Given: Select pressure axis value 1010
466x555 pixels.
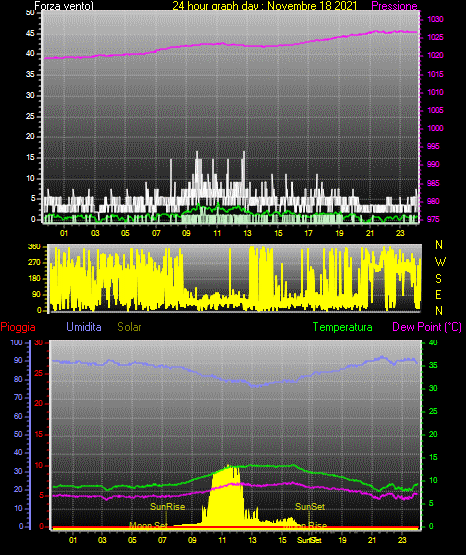Looking at the screenshot, I should [436, 92].
